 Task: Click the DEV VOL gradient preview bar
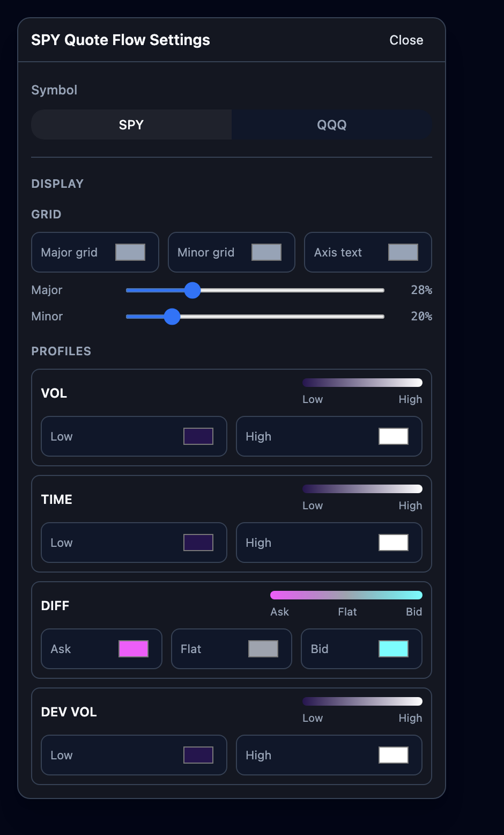[362, 701]
